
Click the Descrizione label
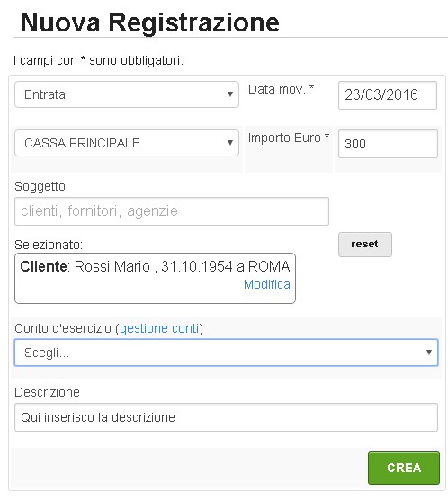coord(47,392)
